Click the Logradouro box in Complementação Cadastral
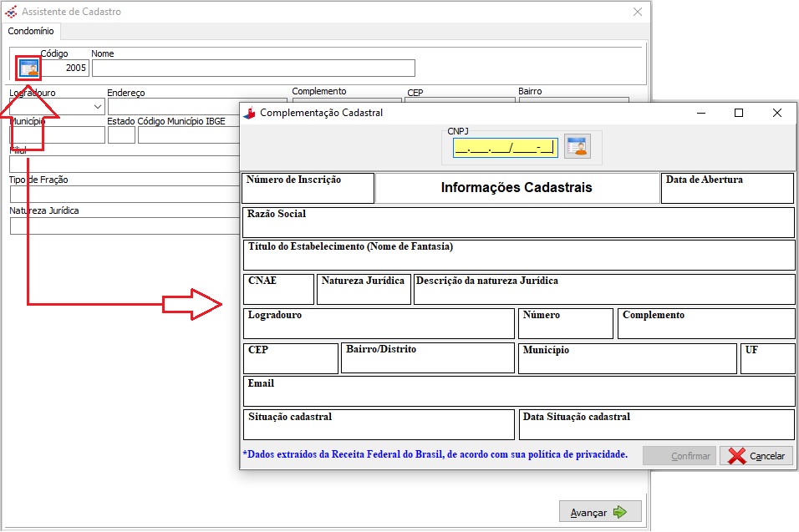Screen dimensions: 799x532 pyautogui.click(x=379, y=323)
